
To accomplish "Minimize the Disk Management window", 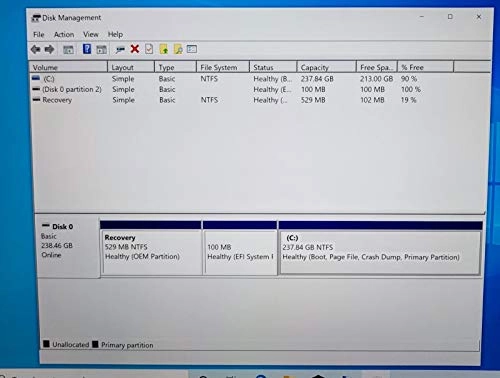I will pos(422,16).
